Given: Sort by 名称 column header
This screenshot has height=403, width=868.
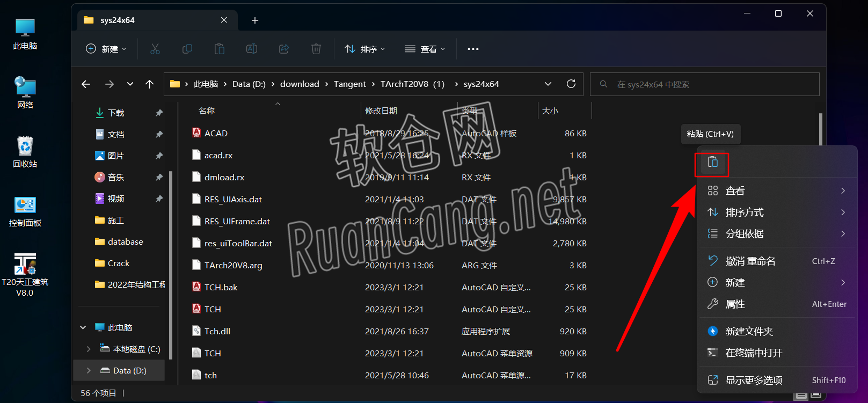Looking at the screenshot, I should point(207,111).
